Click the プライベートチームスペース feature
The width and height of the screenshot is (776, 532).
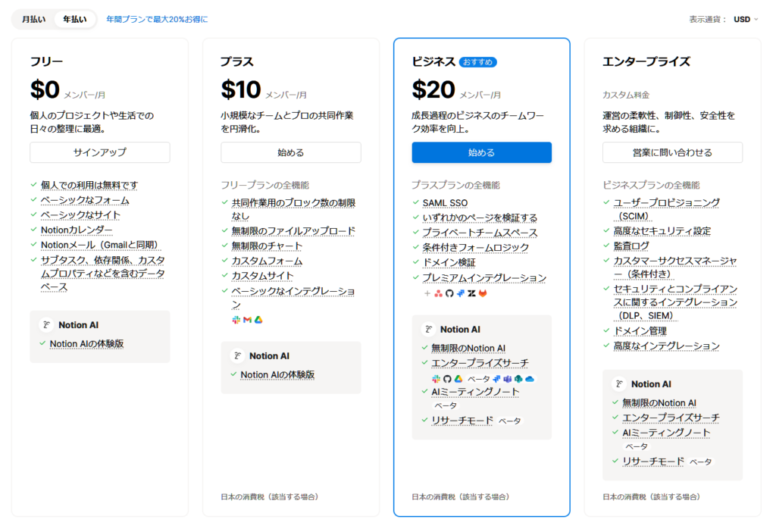click(x=480, y=233)
